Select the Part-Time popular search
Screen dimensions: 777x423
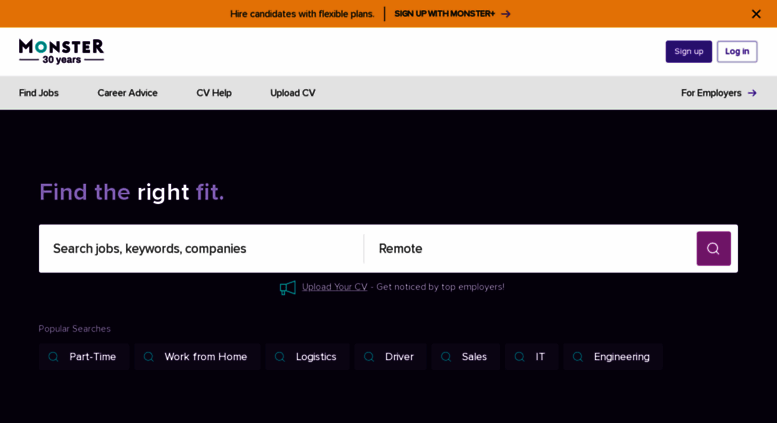coord(84,357)
